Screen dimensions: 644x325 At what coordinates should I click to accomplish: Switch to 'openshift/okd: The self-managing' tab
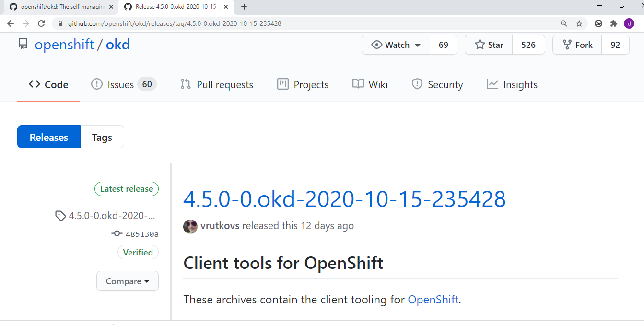[60, 7]
